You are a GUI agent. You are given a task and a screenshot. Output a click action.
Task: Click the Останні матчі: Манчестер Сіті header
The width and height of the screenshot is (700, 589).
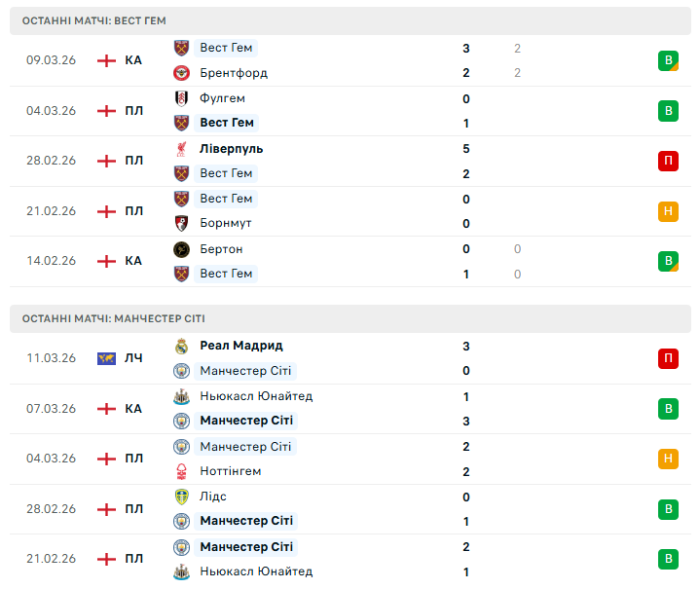click(x=113, y=318)
